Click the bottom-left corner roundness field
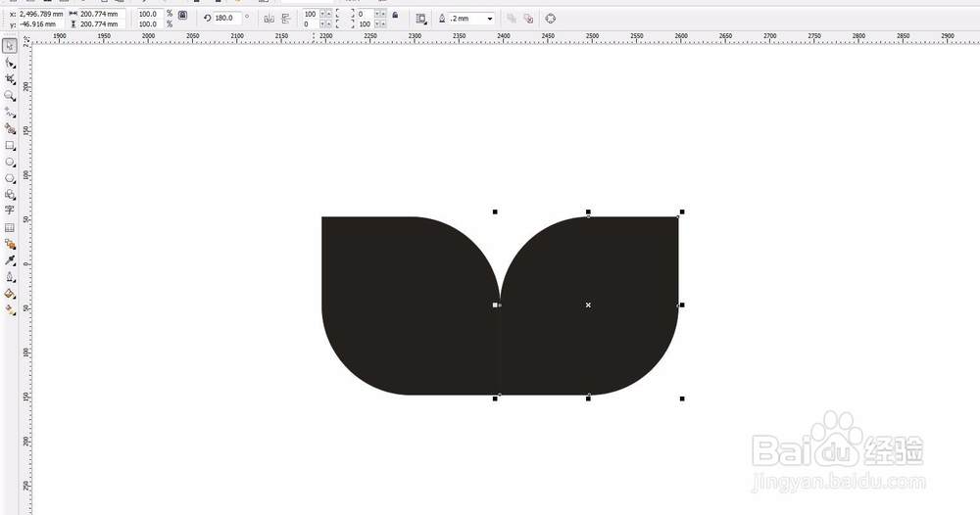This screenshot has height=515, width=980. pos(311,23)
